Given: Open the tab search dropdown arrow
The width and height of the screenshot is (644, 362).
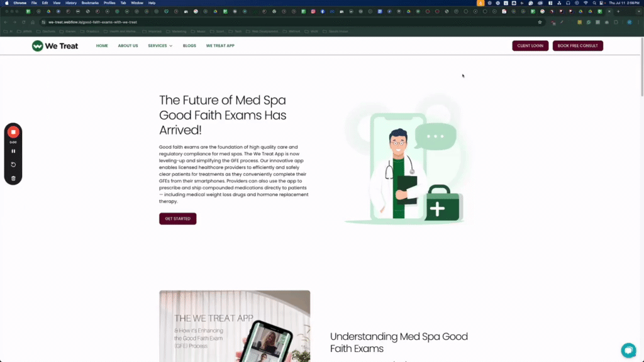Looking at the screenshot, I should [639, 11].
